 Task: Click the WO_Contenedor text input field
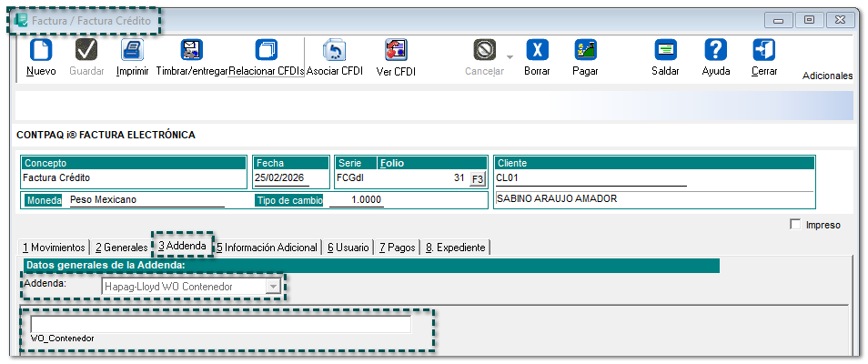click(x=220, y=324)
